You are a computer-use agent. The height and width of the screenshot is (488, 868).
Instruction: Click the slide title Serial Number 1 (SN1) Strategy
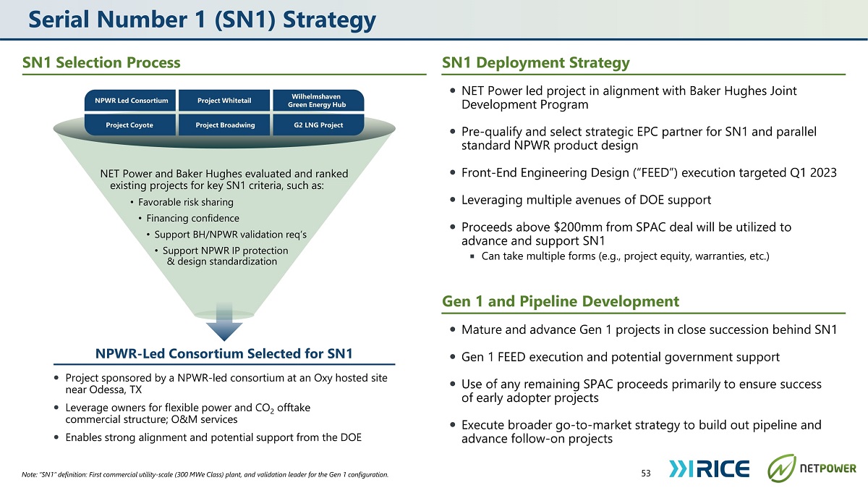[x=202, y=19]
